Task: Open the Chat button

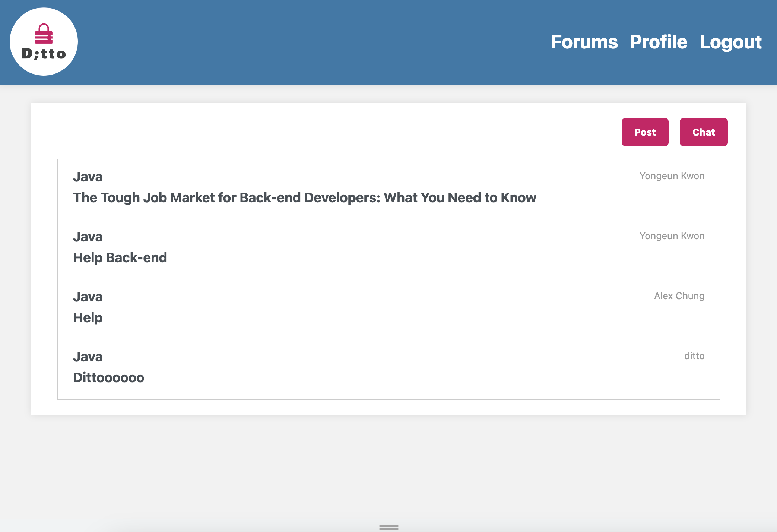Action: [x=703, y=132]
